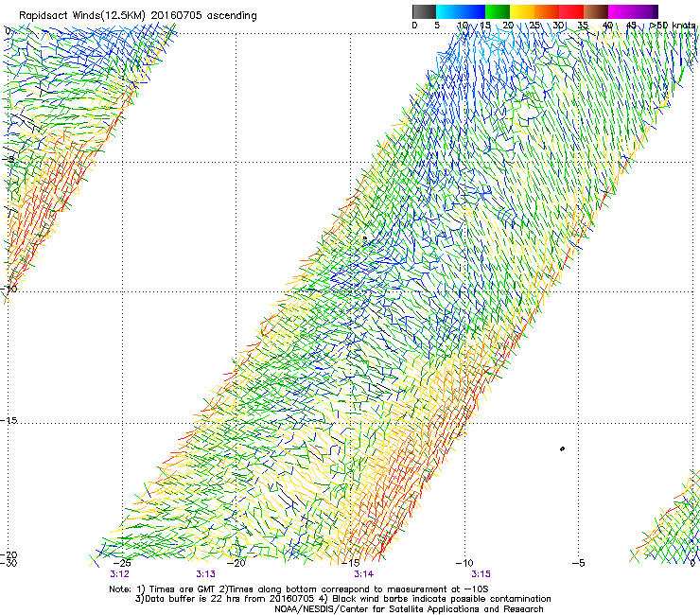Viewport: 700px width, 615px height.
Task: Click the orange 25-30 knots legend segment
Action: pyautogui.click(x=547, y=11)
